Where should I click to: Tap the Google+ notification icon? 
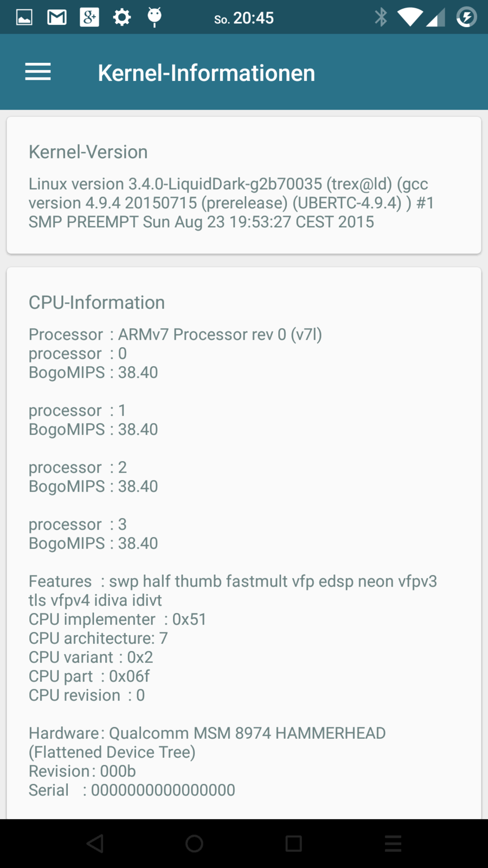click(89, 17)
